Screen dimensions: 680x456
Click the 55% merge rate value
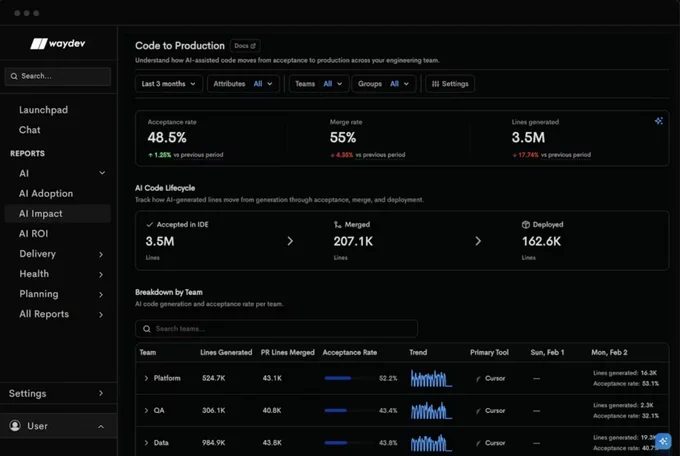(x=343, y=138)
